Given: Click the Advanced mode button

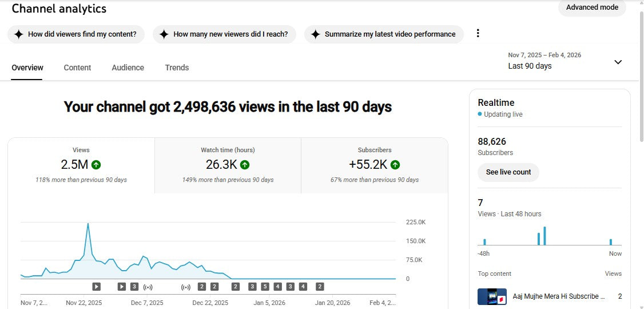Looking at the screenshot, I should (x=592, y=7).
